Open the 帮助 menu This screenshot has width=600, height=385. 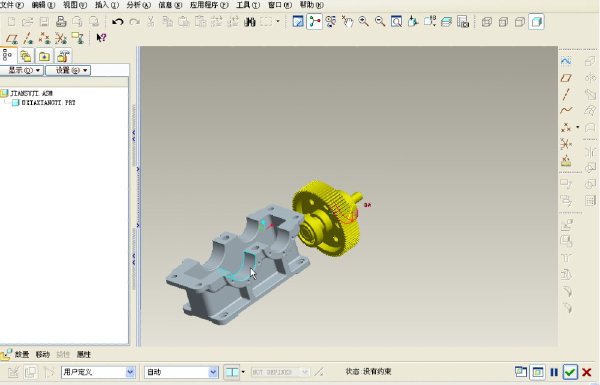click(x=311, y=5)
